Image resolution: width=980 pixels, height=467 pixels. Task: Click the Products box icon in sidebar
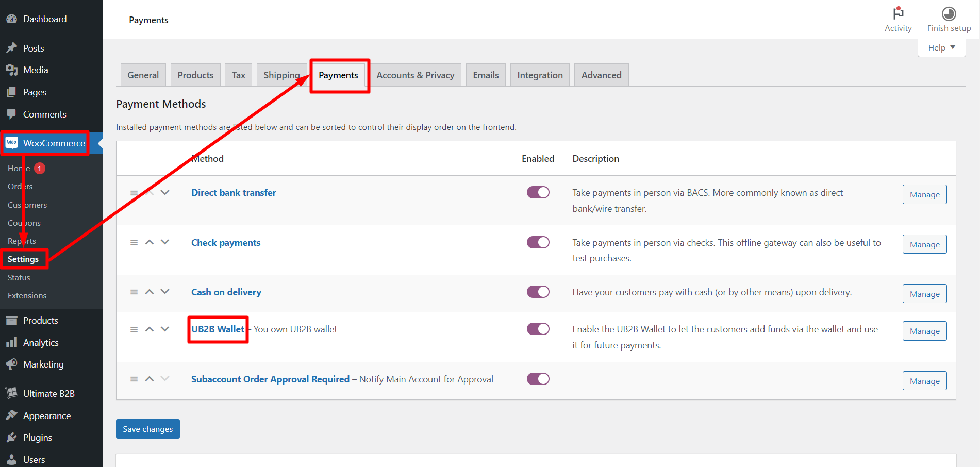[x=11, y=321]
